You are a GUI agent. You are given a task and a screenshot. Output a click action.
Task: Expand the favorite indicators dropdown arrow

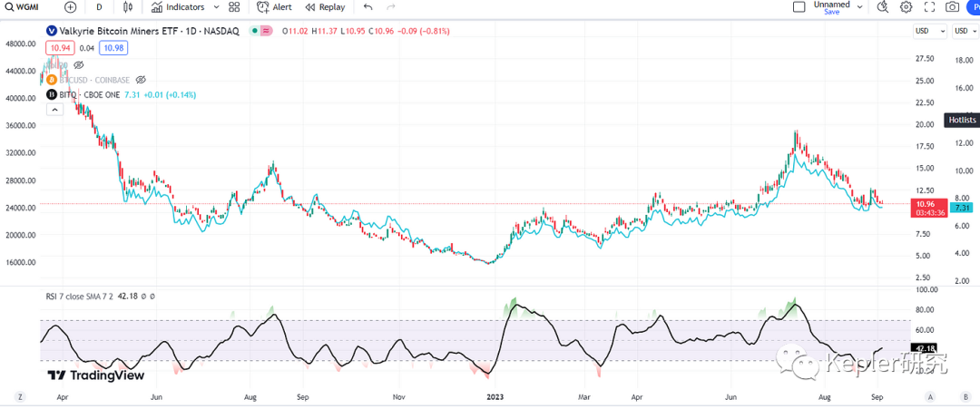coord(216,7)
